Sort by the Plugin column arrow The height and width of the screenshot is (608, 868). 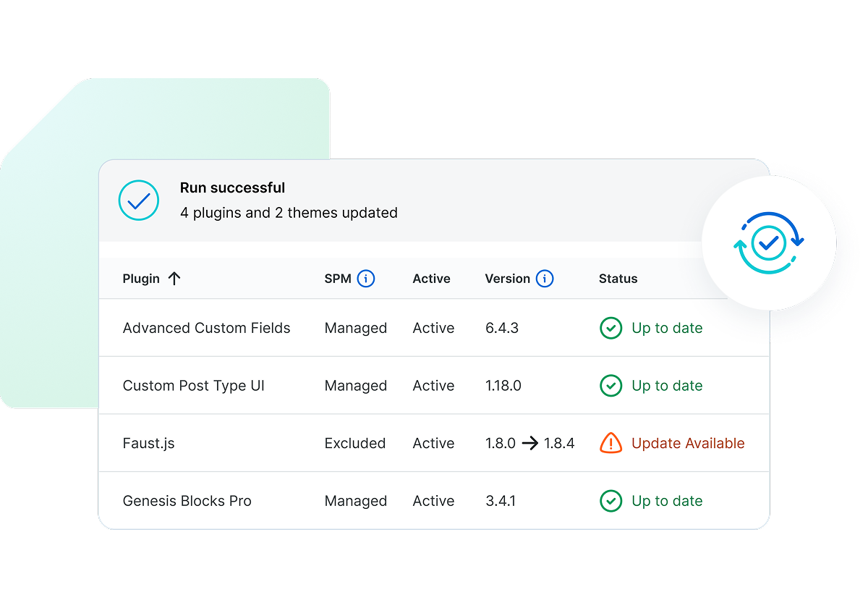[175, 278]
